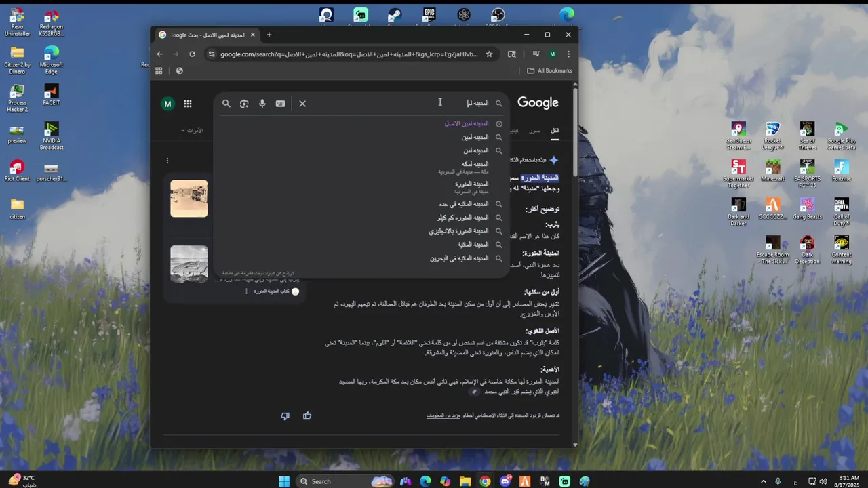Open File Explorer from taskbar
The image size is (868, 488).
[x=465, y=481]
